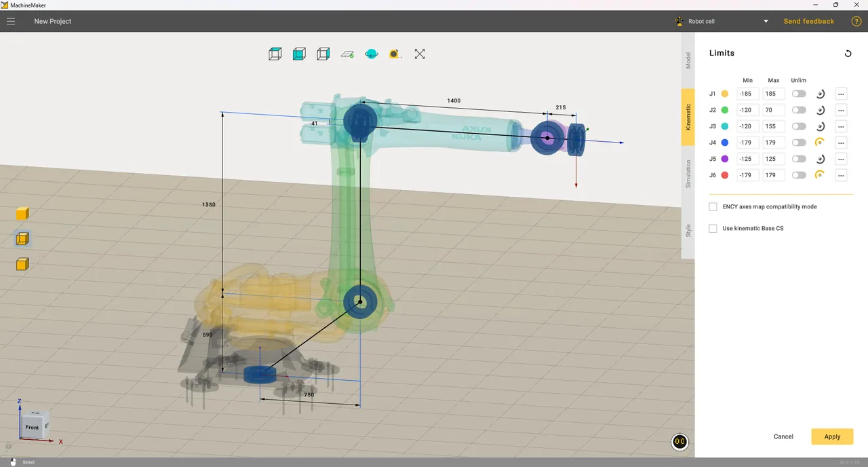This screenshot has height=467, width=868.
Task: Click the 750 dimension label
Action: pyautogui.click(x=309, y=394)
